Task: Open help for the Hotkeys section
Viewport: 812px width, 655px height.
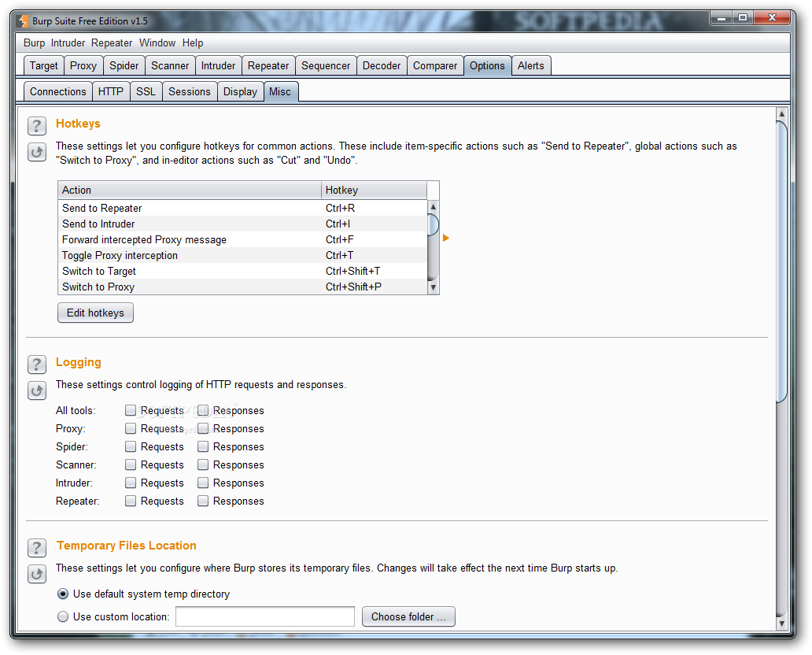Action: [37, 126]
